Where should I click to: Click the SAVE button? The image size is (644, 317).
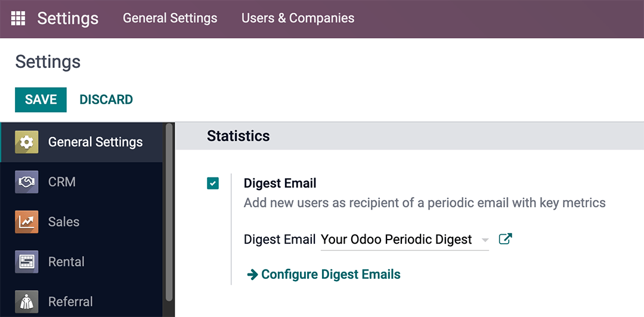(x=41, y=100)
